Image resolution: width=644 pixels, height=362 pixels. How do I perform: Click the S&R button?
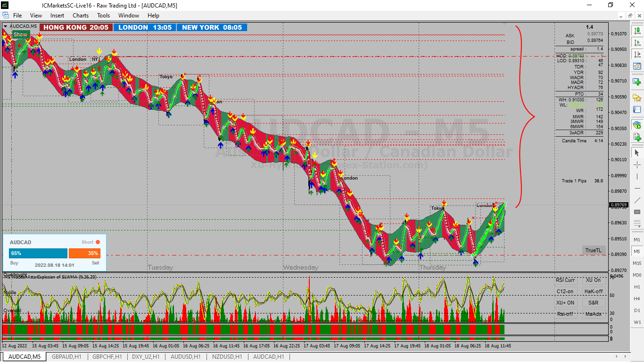tap(594, 303)
